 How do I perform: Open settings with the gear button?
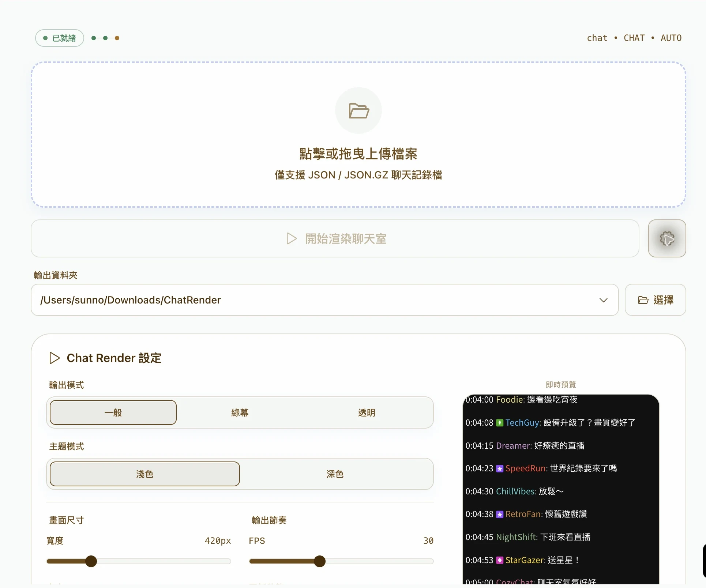(667, 238)
